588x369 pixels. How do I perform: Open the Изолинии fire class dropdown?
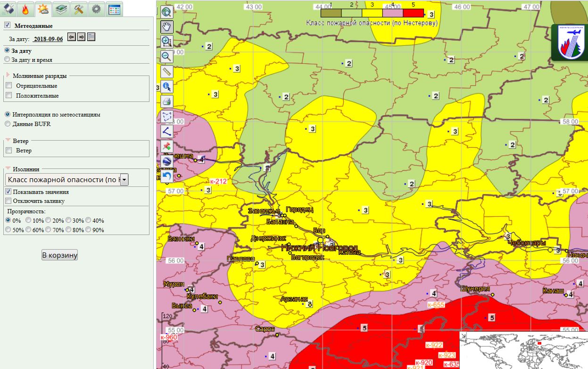click(66, 180)
